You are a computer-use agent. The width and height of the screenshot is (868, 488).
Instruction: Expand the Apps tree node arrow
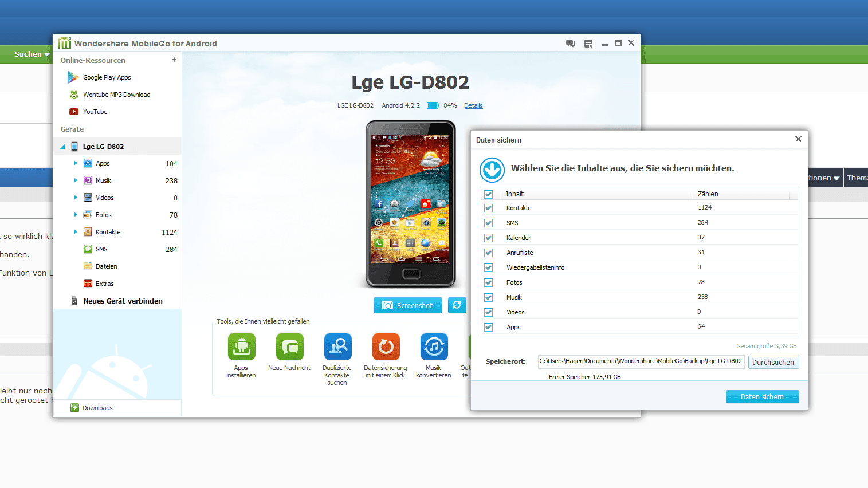tap(75, 163)
